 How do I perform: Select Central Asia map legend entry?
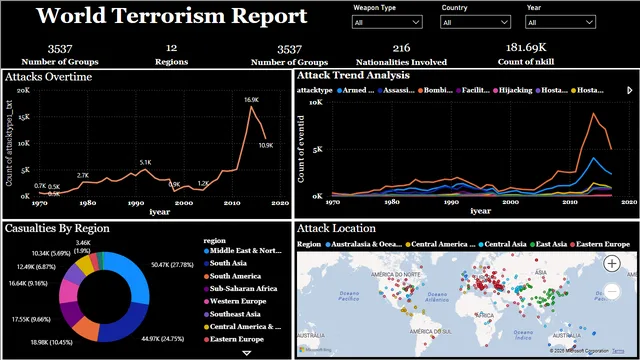pyautogui.click(x=502, y=244)
